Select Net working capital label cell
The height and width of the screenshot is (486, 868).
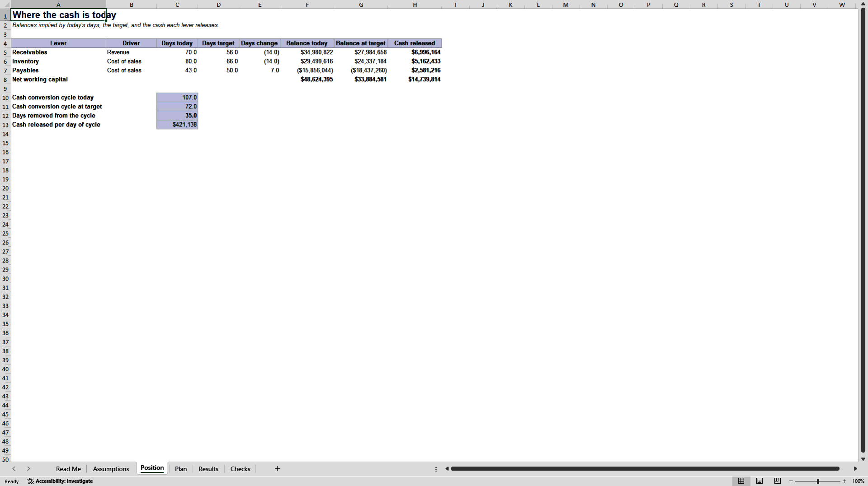58,79
